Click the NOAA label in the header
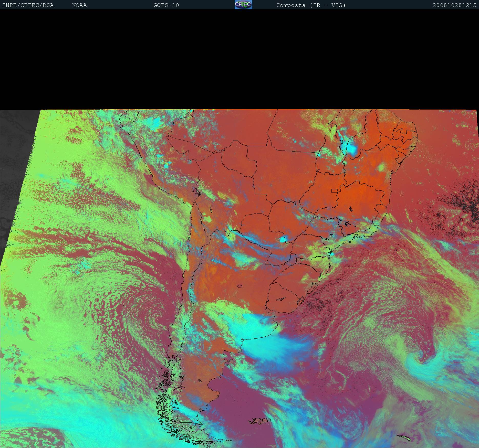This screenshot has width=479, height=448. [x=79, y=5]
